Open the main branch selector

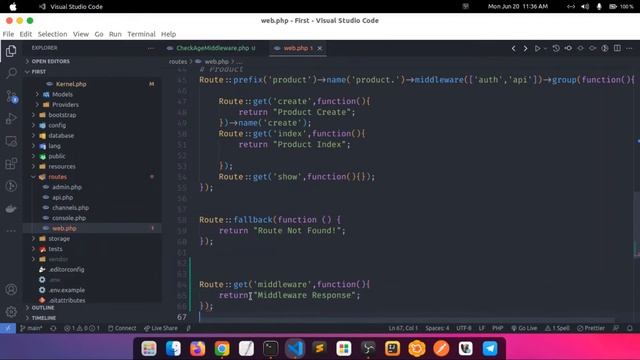pos(31,328)
